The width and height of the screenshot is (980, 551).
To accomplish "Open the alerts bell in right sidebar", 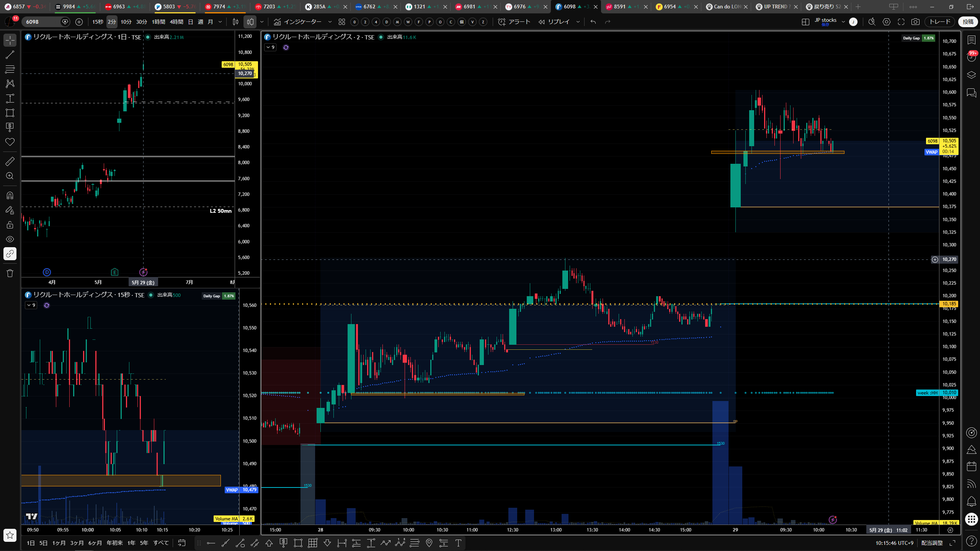I will 971,501.
